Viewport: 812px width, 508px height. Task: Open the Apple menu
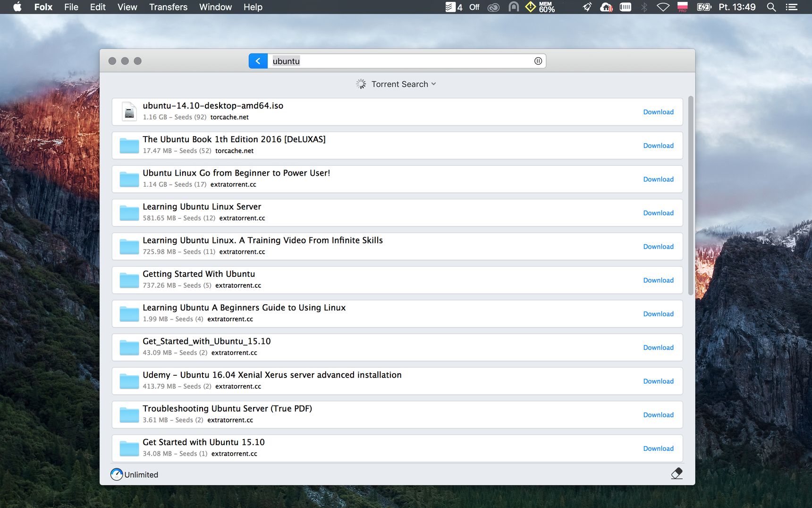coord(17,7)
